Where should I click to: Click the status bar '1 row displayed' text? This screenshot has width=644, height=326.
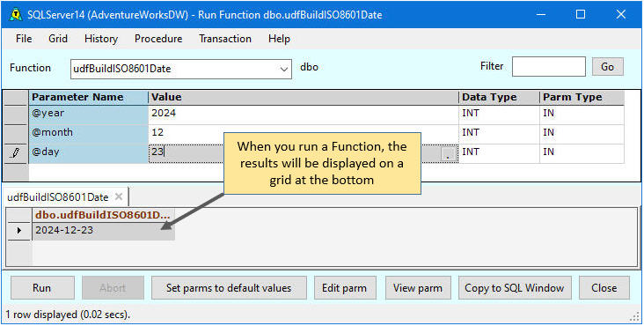[68, 315]
